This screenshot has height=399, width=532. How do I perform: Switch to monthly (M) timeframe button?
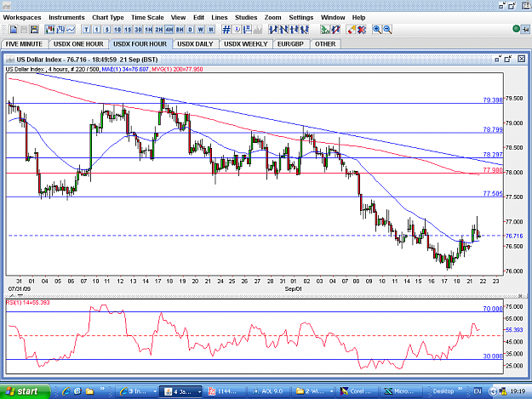(x=211, y=30)
